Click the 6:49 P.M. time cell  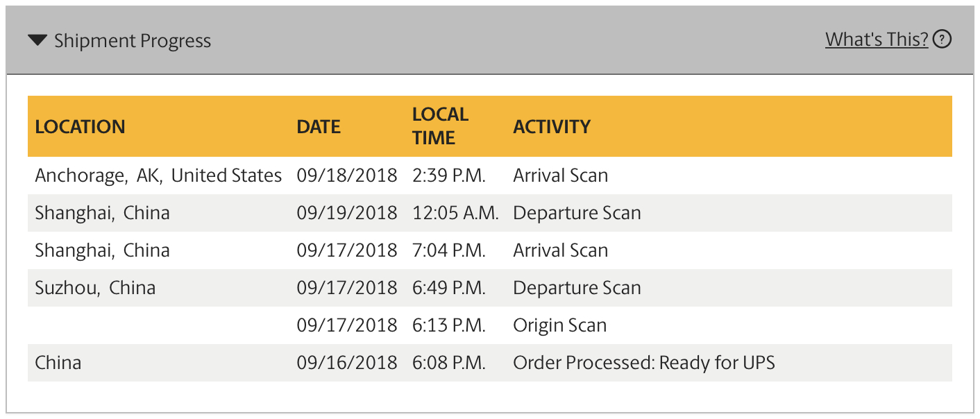pyautogui.click(x=448, y=288)
